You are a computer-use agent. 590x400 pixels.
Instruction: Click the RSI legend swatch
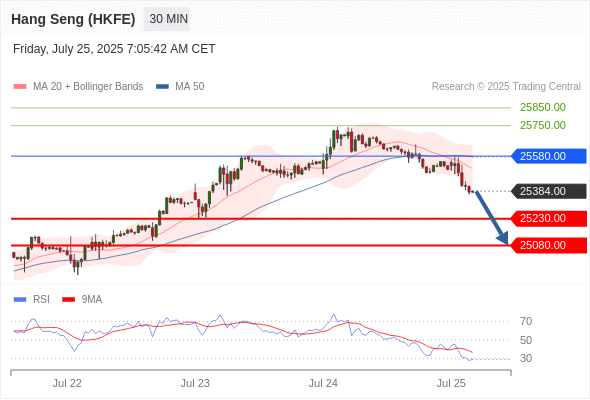pos(20,300)
